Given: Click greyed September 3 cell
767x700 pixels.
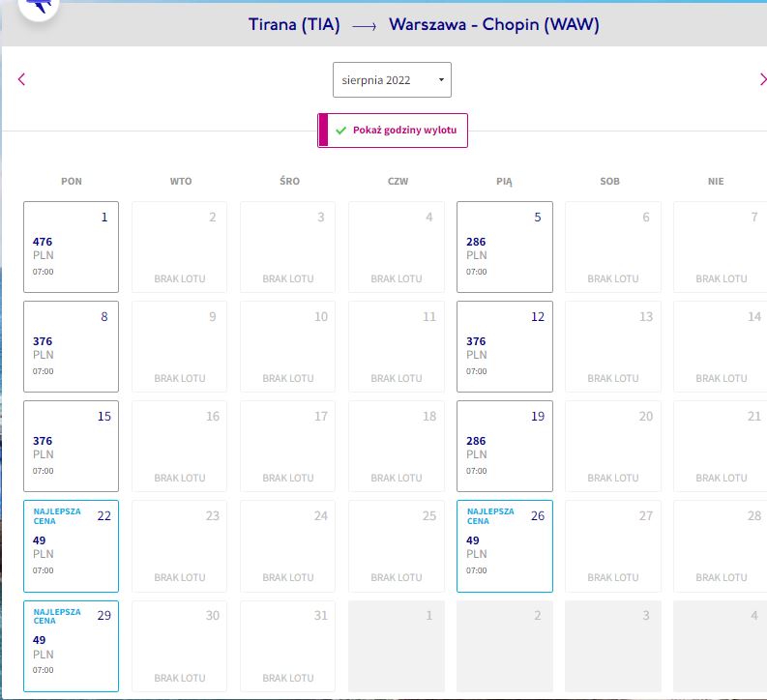Looking at the screenshot, I should (x=613, y=646).
